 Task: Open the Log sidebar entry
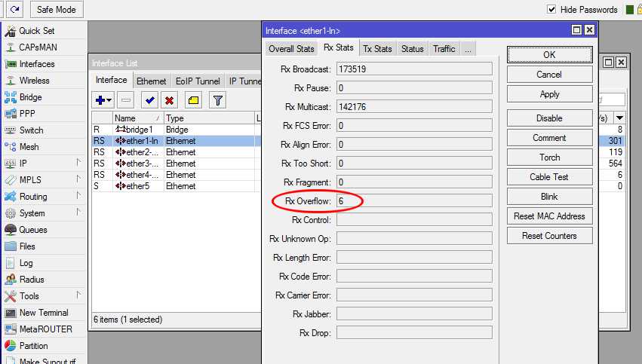pos(18,263)
